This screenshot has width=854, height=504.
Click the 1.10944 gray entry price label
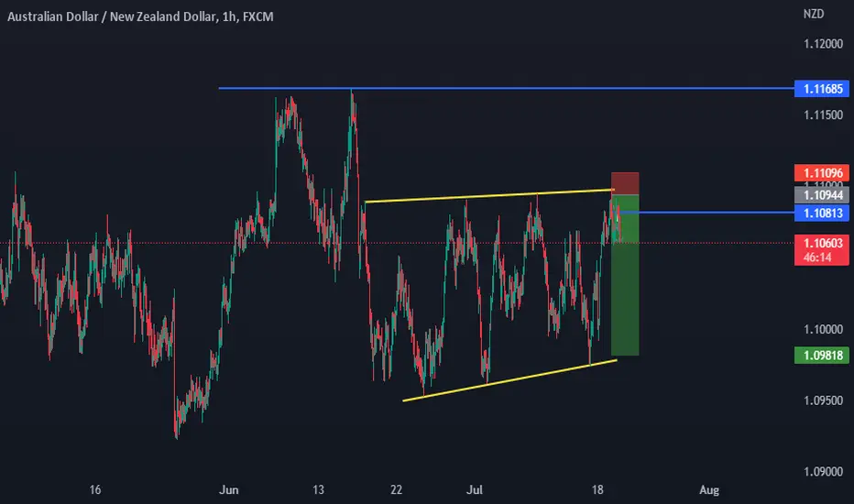tap(822, 194)
